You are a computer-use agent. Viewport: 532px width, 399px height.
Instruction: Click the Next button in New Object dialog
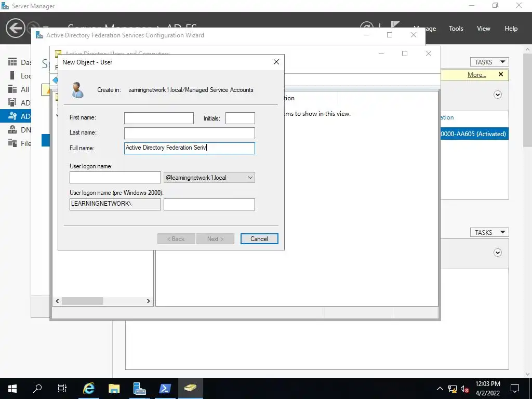pos(215,238)
